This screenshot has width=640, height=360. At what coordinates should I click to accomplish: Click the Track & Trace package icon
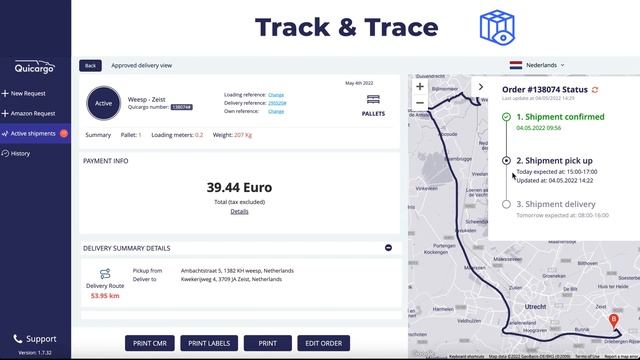(497, 27)
